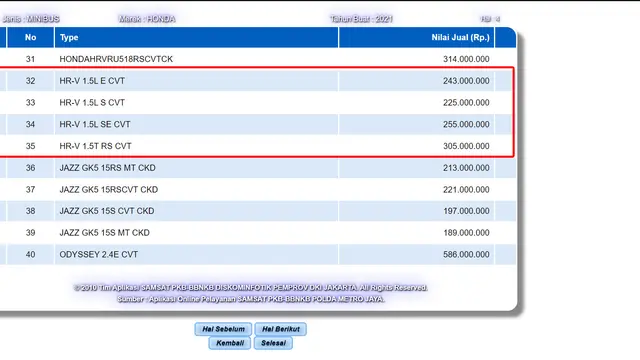Select JAZZ GK5 15S MT CKD type
The height and width of the screenshot is (360, 640).
[104, 233]
